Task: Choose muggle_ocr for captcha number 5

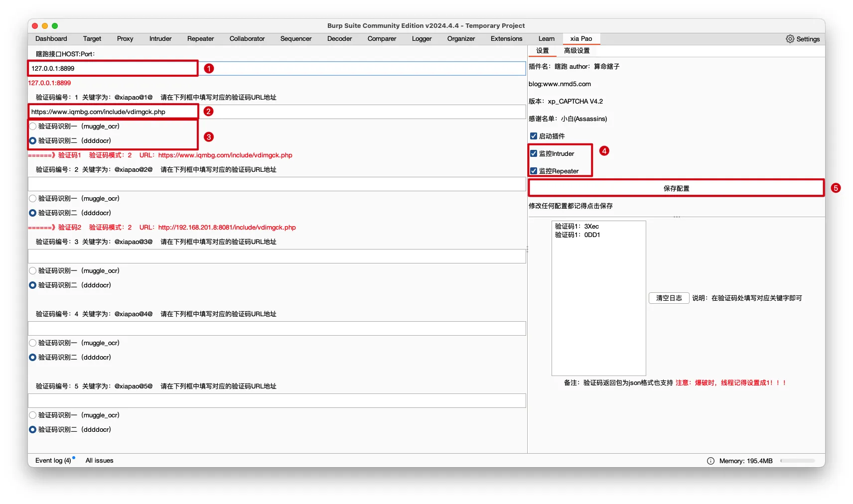Action: (33, 415)
